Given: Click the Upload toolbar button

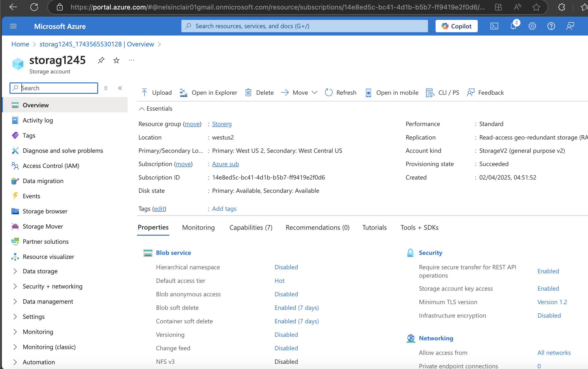Looking at the screenshot, I should point(156,93).
